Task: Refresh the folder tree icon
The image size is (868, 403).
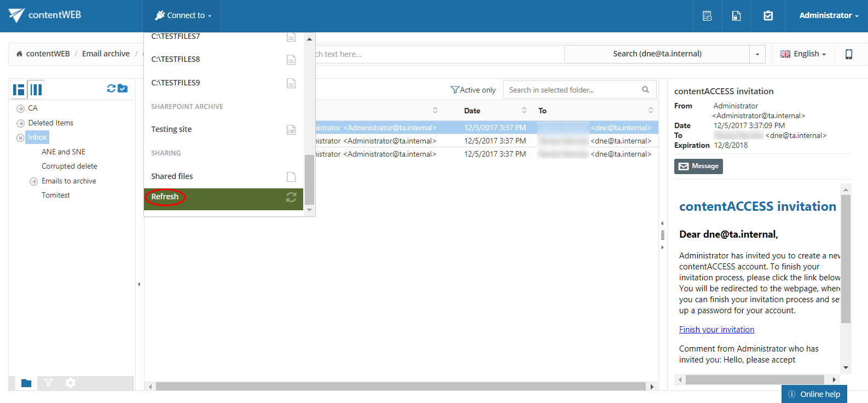Action: point(111,88)
